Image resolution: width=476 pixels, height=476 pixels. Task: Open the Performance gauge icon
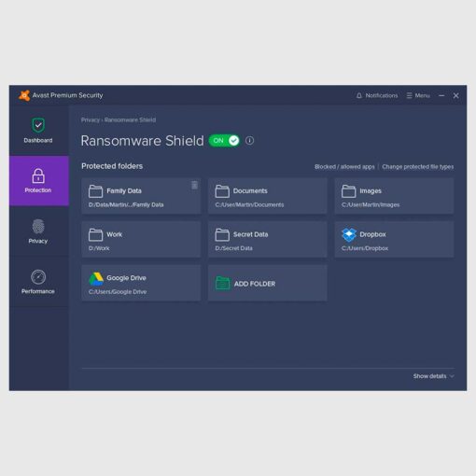point(38,277)
